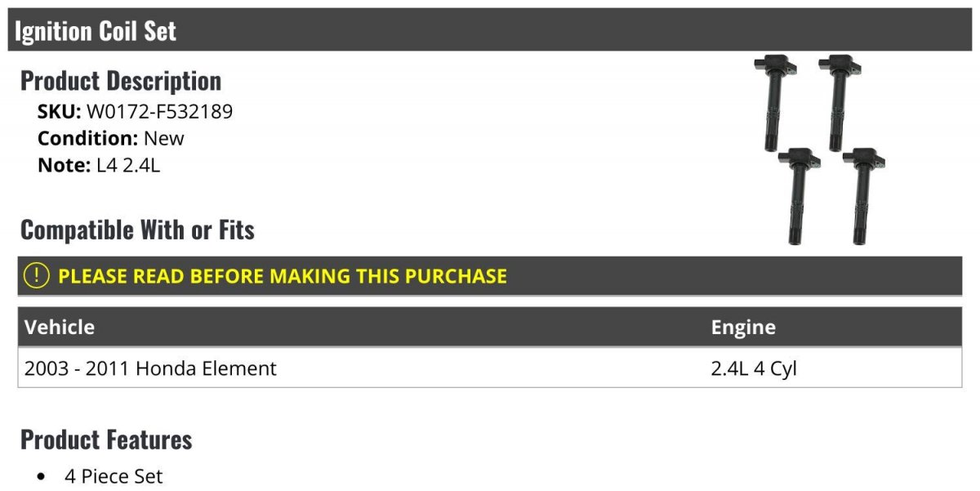Click the bottom-left ignition coil in image
Viewport: 980px width, 491px height.
pos(799,196)
